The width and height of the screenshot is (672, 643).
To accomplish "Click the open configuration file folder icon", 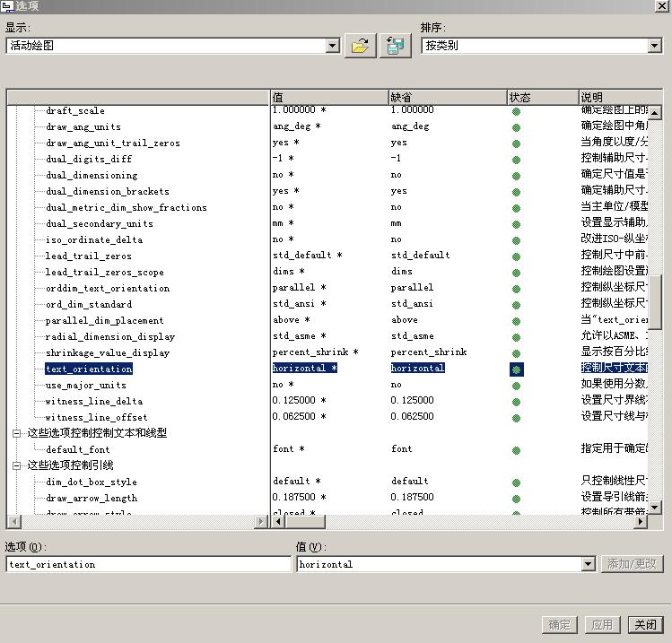I will 360,46.
